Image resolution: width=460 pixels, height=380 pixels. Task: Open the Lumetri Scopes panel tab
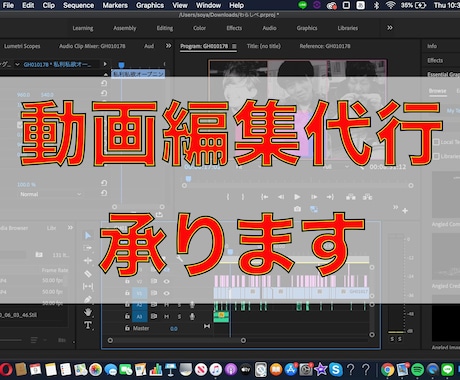pos(22,46)
